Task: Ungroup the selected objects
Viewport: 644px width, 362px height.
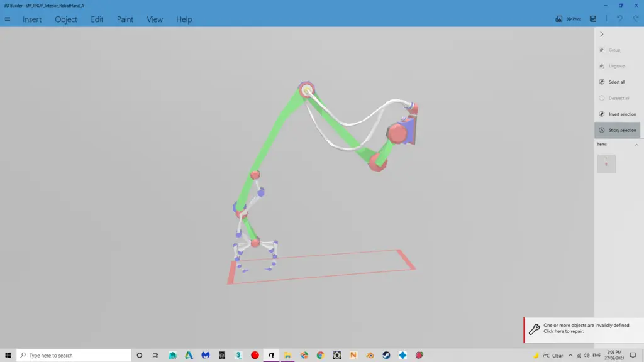Action: 614,65
